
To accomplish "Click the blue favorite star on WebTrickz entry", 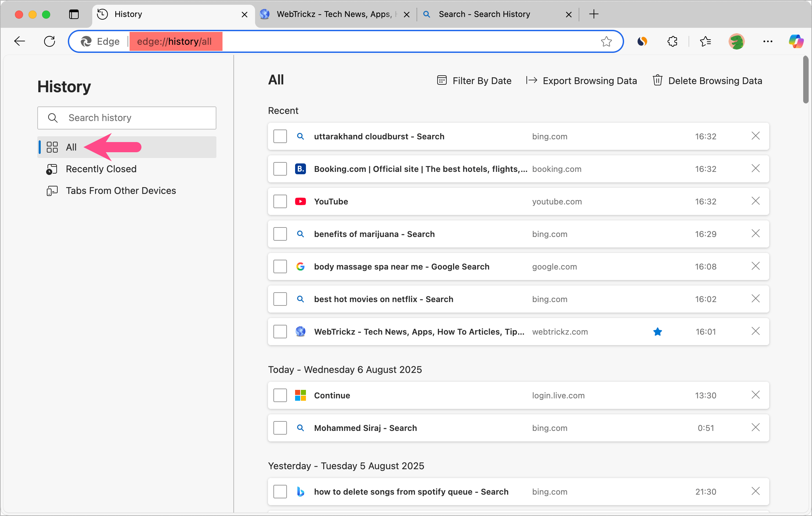I will (x=657, y=332).
